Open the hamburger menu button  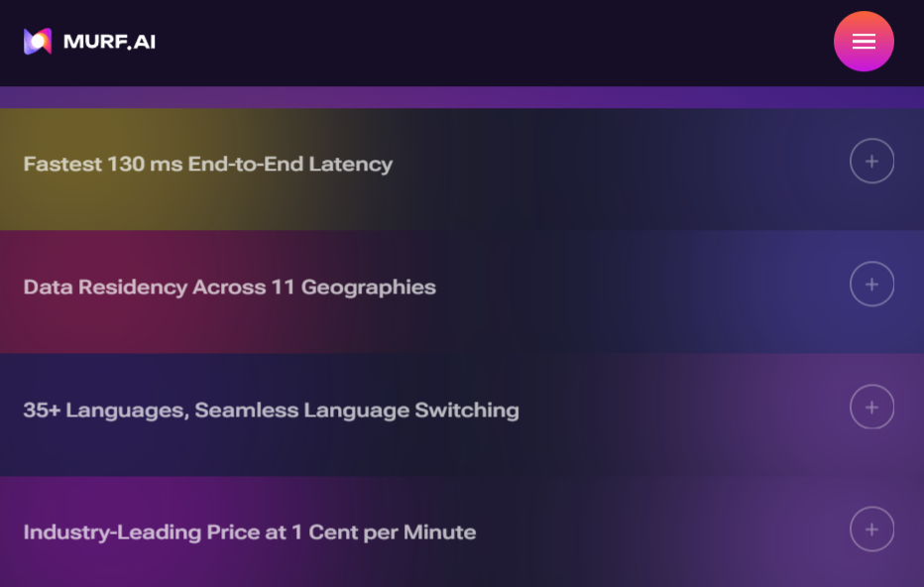pyautogui.click(x=864, y=42)
